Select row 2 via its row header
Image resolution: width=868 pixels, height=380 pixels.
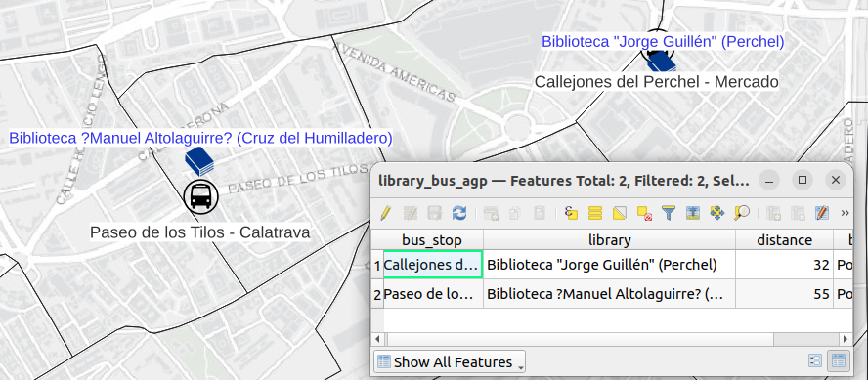point(377,295)
